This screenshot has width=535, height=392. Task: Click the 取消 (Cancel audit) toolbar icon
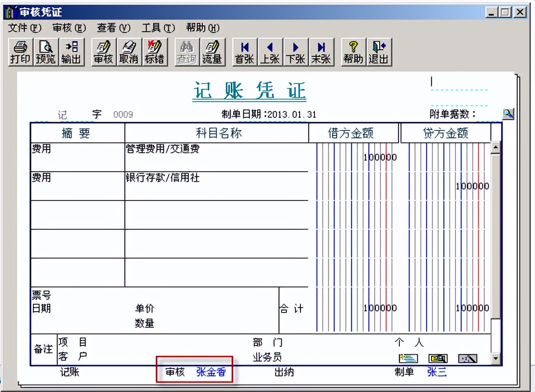(x=129, y=51)
